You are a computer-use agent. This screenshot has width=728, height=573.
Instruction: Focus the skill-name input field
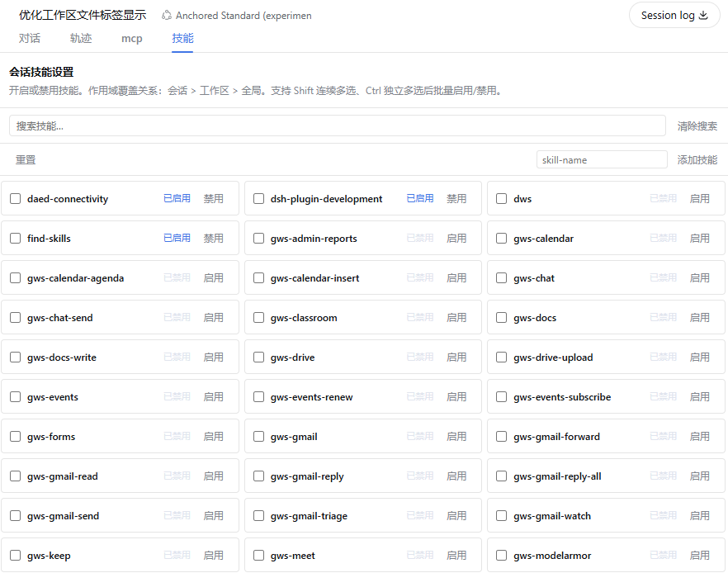point(602,159)
